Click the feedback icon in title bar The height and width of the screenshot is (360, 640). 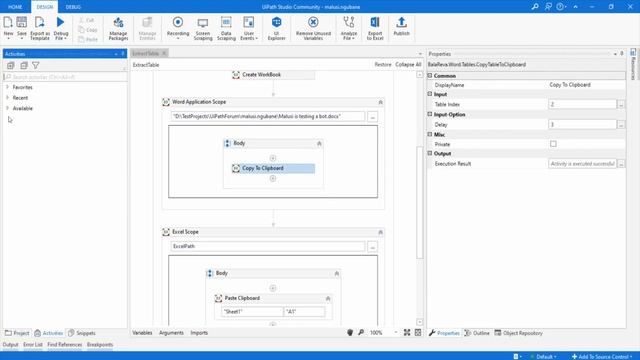548,7
